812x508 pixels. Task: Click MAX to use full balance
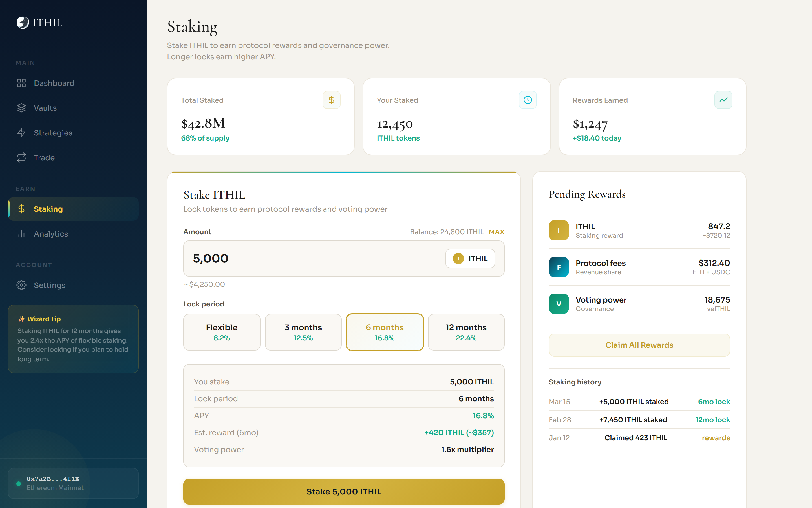[x=496, y=232]
